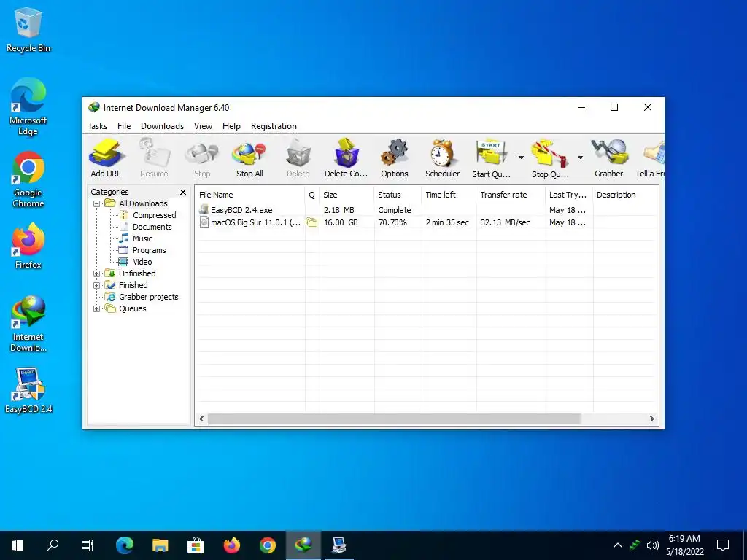Click the Stop toolbar icon
The width and height of the screenshot is (747, 560).
(x=202, y=158)
